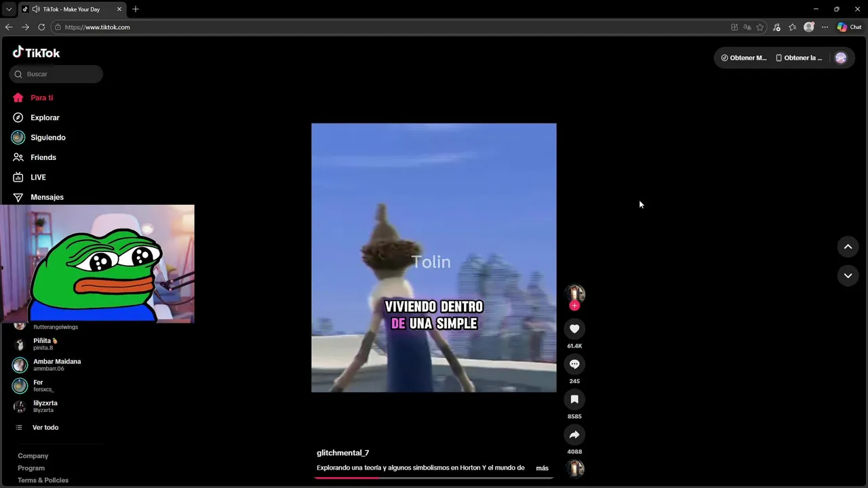Screen dimensions: 868x488
Task: Go to next video with down chevron
Action: (848, 275)
